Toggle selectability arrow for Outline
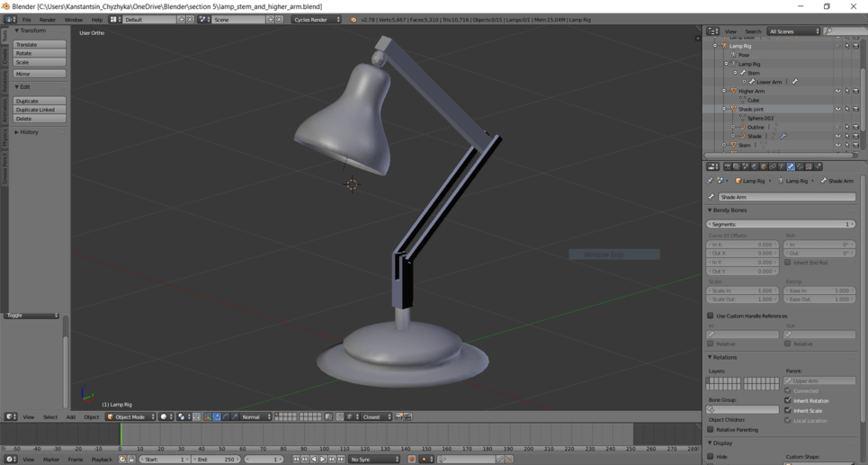Image resolution: width=868 pixels, height=465 pixels. click(x=847, y=128)
